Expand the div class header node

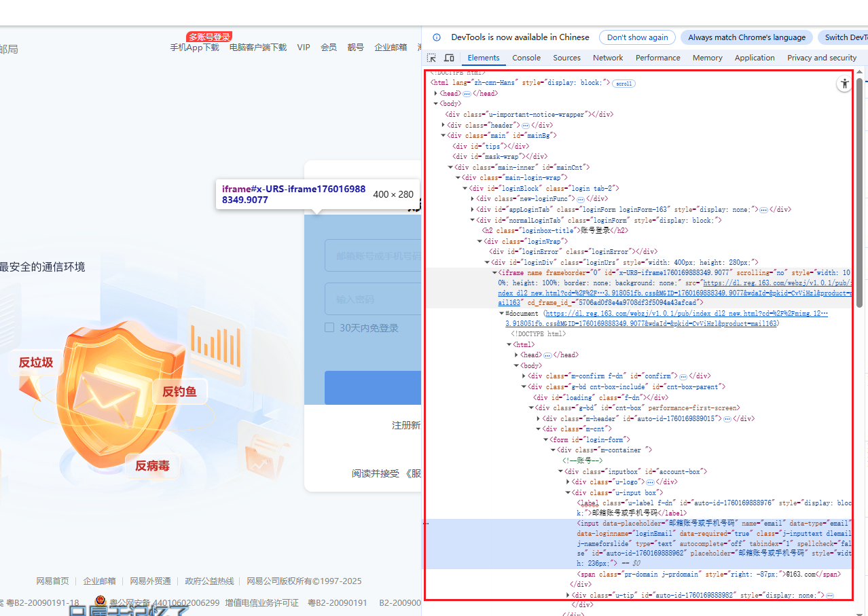[444, 125]
